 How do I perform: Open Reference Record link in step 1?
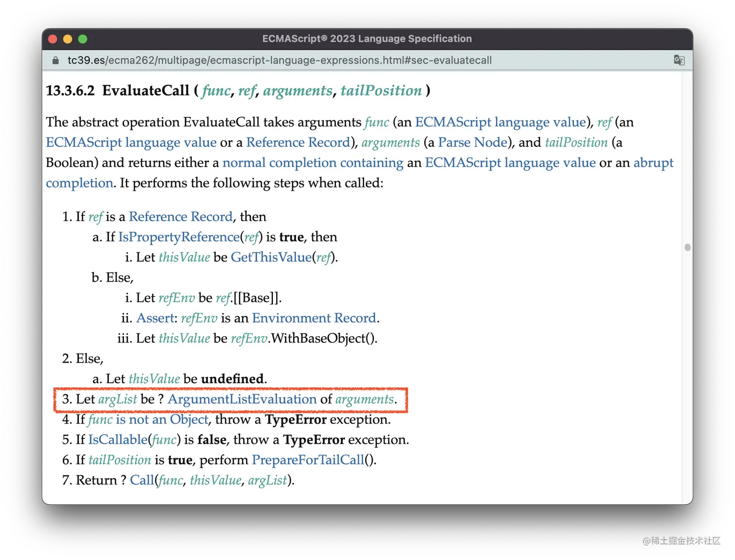tap(180, 217)
